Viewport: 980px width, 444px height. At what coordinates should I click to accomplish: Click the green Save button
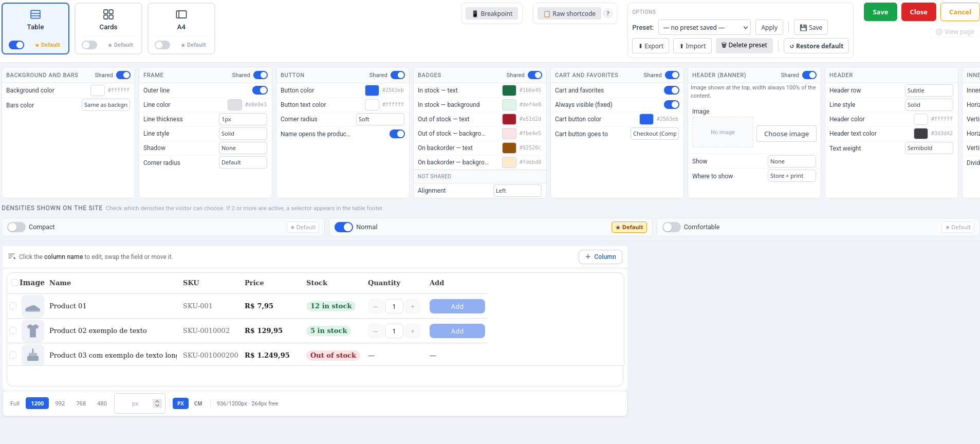click(x=880, y=12)
